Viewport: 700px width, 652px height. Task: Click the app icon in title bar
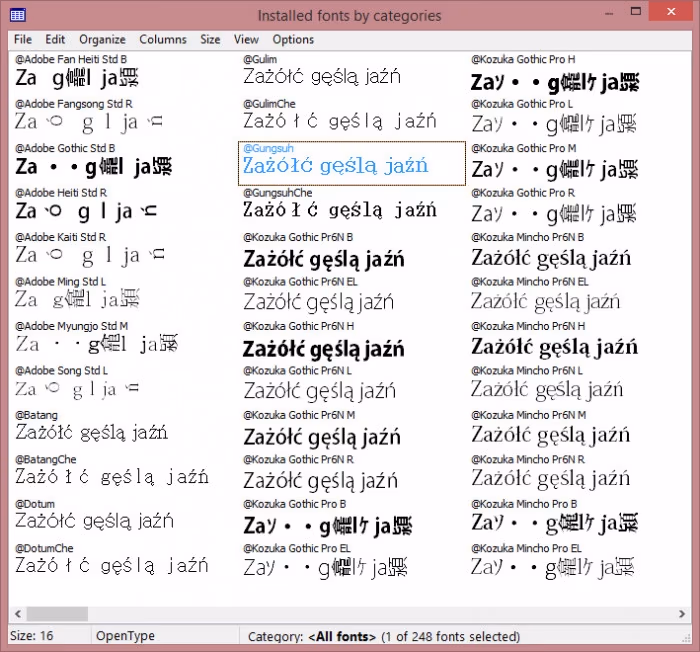pos(18,16)
